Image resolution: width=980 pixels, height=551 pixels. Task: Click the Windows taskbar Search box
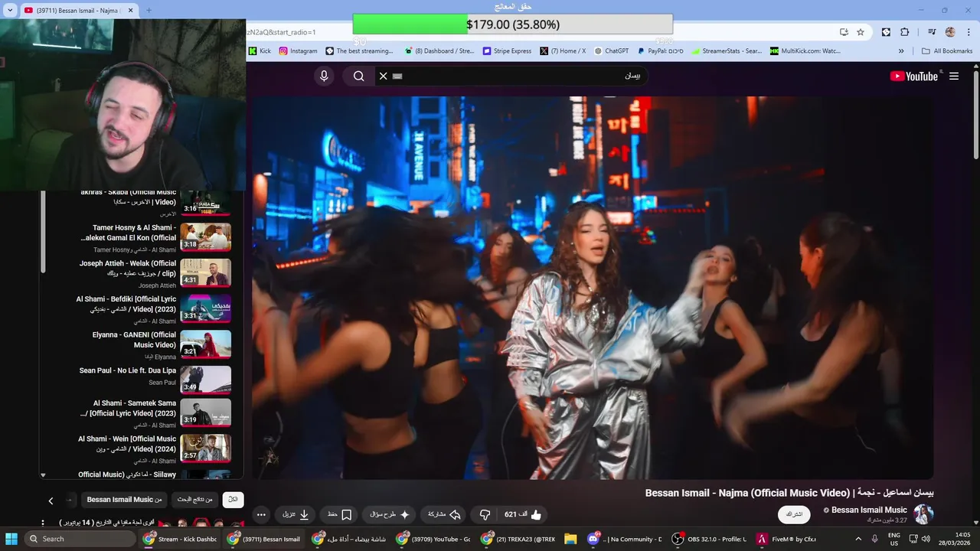[x=80, y=539]
